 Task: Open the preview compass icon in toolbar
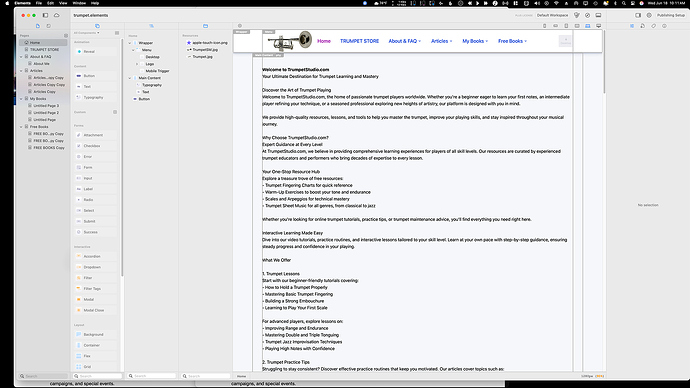pos(587,15)
